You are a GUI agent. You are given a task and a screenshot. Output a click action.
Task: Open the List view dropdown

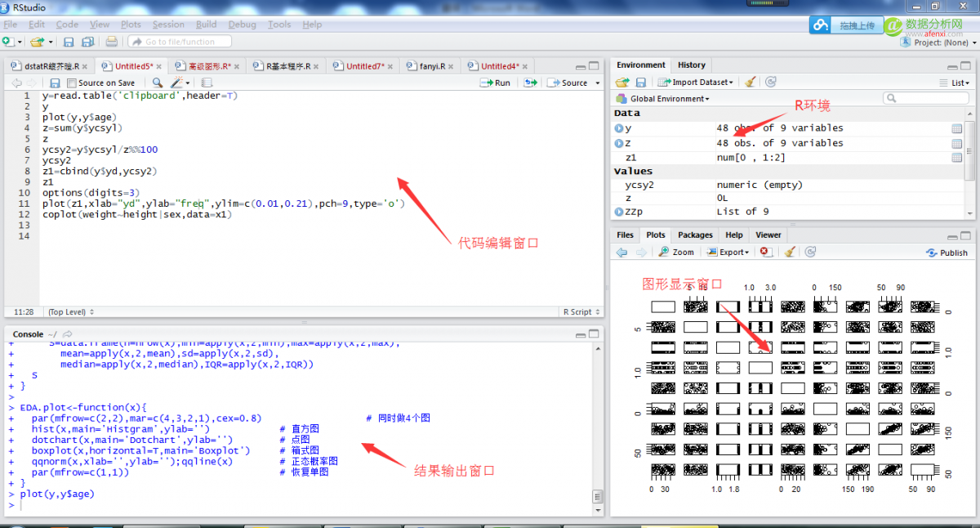(955, 83)
